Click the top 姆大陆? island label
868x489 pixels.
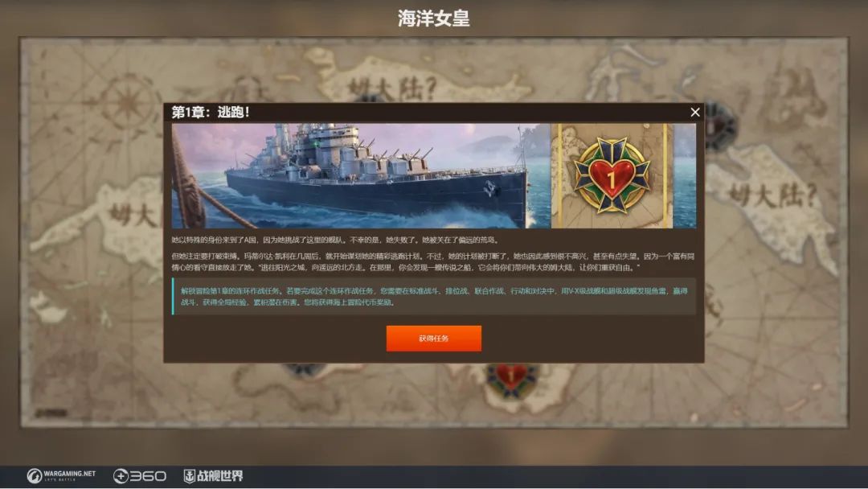click(x=393, y=88)
